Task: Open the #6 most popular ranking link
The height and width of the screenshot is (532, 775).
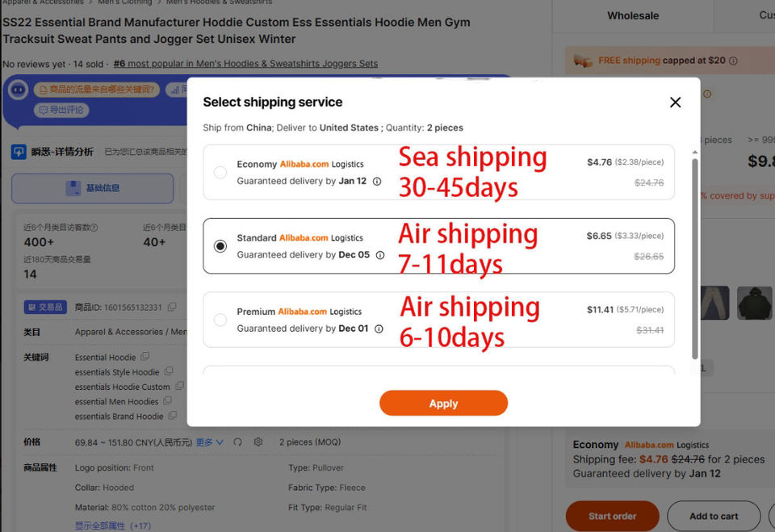Action: (x=245, y=63)
